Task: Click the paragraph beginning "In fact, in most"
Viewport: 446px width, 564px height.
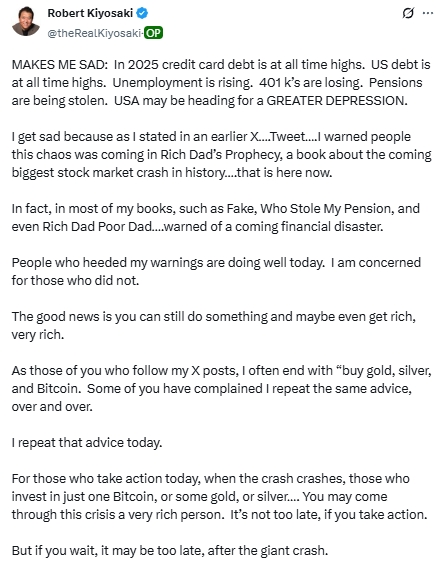Action: tap(216, 218)
